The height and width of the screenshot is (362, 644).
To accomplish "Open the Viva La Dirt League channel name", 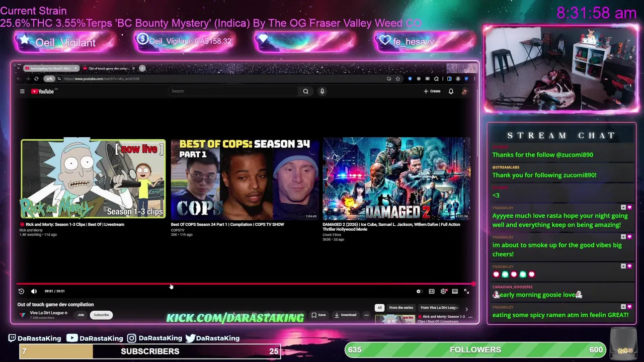I will click(x=47, y=313).
